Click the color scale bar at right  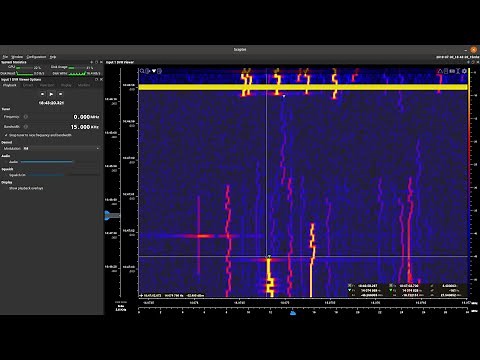[x=469, y=182]
